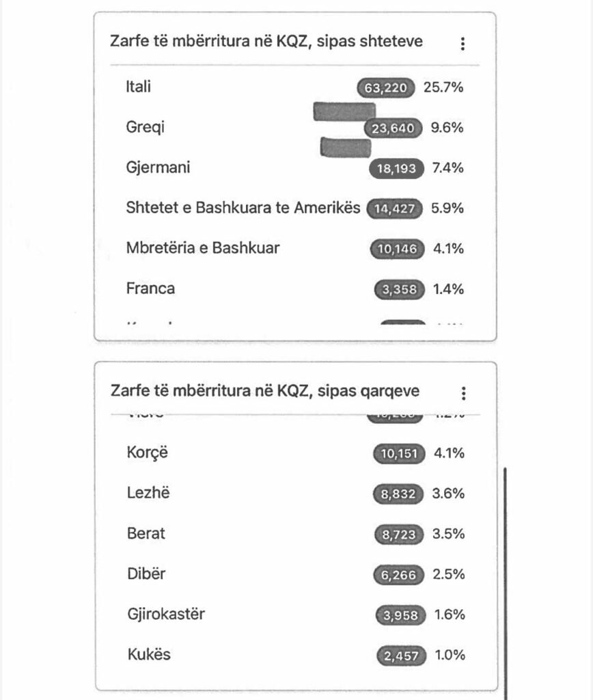Click the 14,427 badge for Shtetet e Bashkuara

(395, 209)
